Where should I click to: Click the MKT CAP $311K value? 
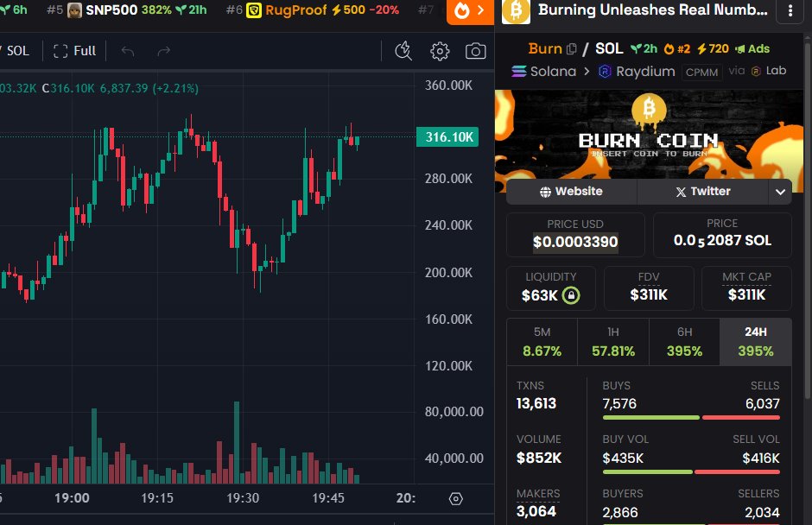[x=746, y=295]
